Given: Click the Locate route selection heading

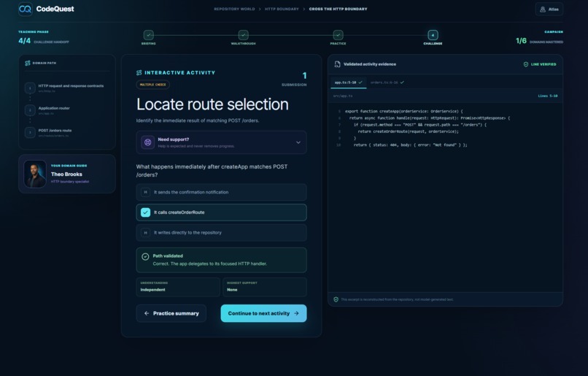Looking at the screenshot, I should click(212, 104).
